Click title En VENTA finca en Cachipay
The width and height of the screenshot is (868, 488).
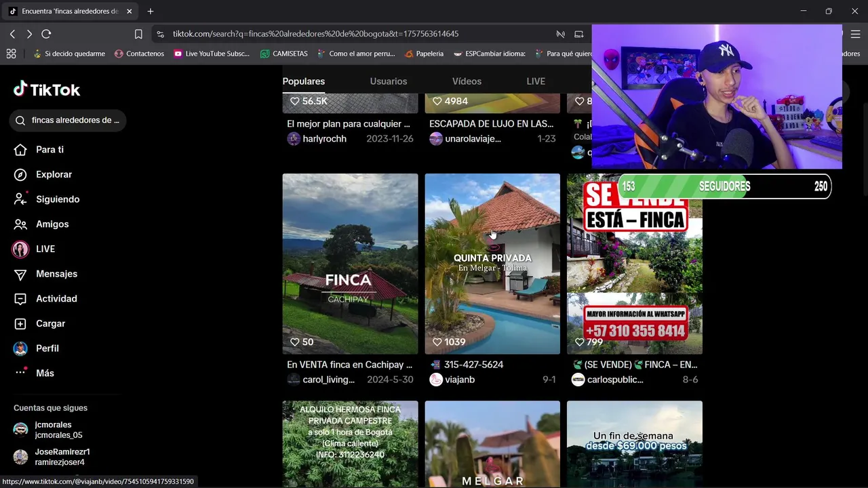point(350,365)
